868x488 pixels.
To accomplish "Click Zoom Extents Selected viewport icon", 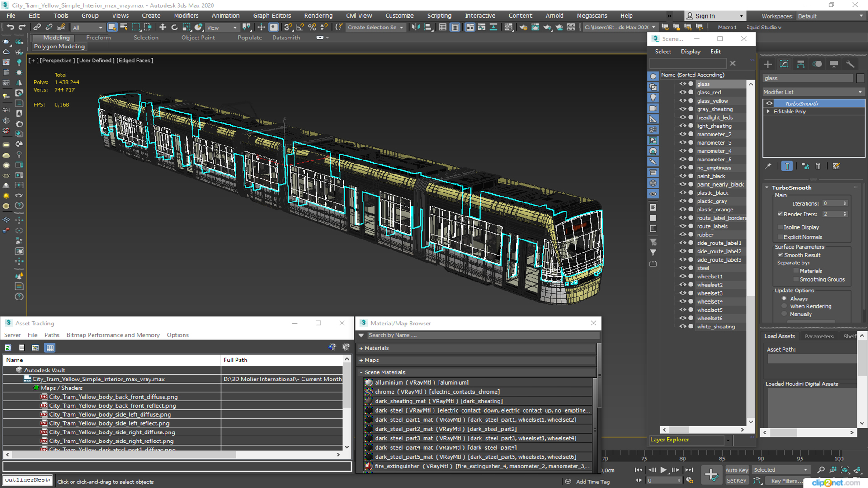I will tap(845, 470).
